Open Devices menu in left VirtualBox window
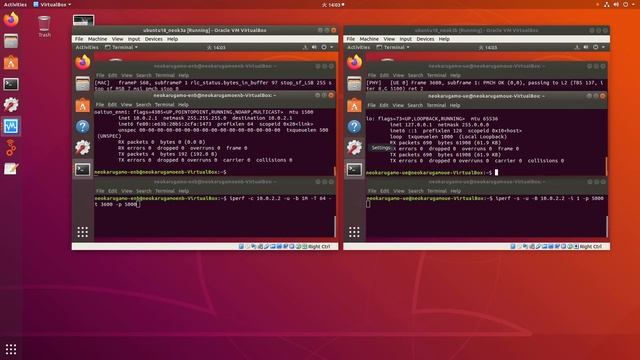640x360 pixels. (153, 39)
